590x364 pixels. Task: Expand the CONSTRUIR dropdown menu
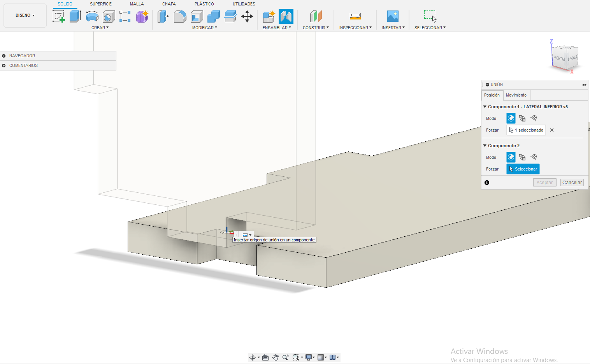pos(316,28)
